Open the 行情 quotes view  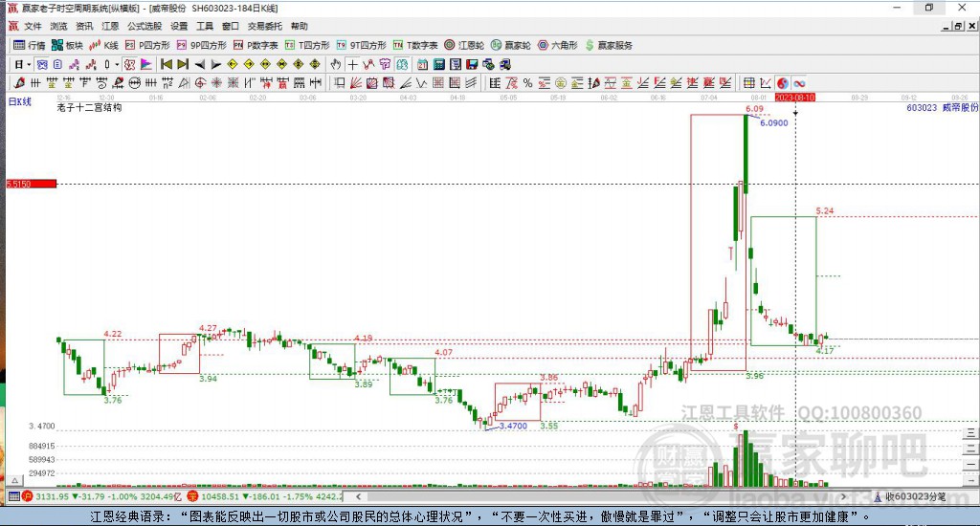pyautogui.click(x=29, y=45)
